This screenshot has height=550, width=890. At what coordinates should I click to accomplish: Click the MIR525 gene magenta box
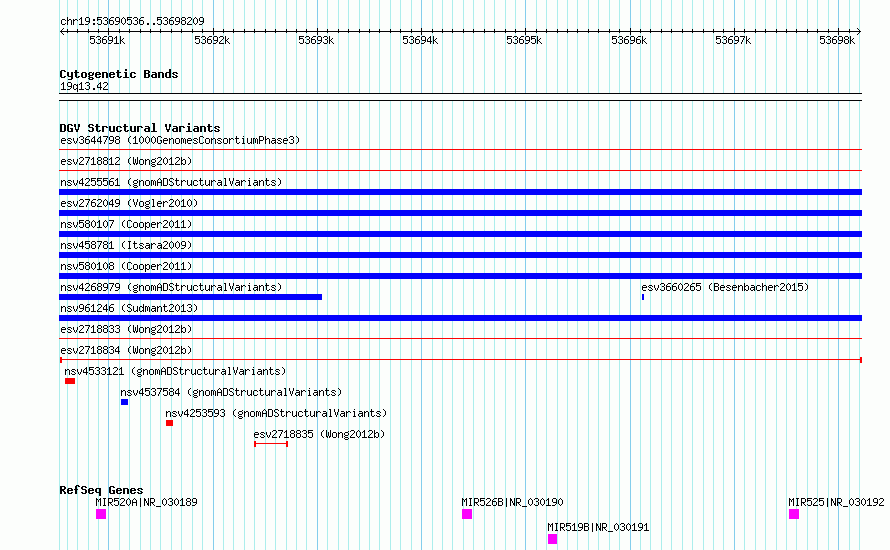click(x=794, y=514)
